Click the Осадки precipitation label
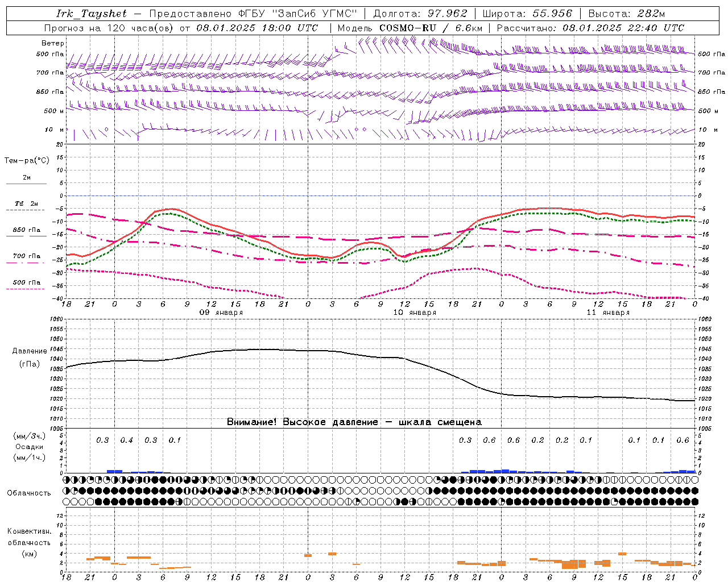This screenshot has width=728, height=582. point(29,447)
